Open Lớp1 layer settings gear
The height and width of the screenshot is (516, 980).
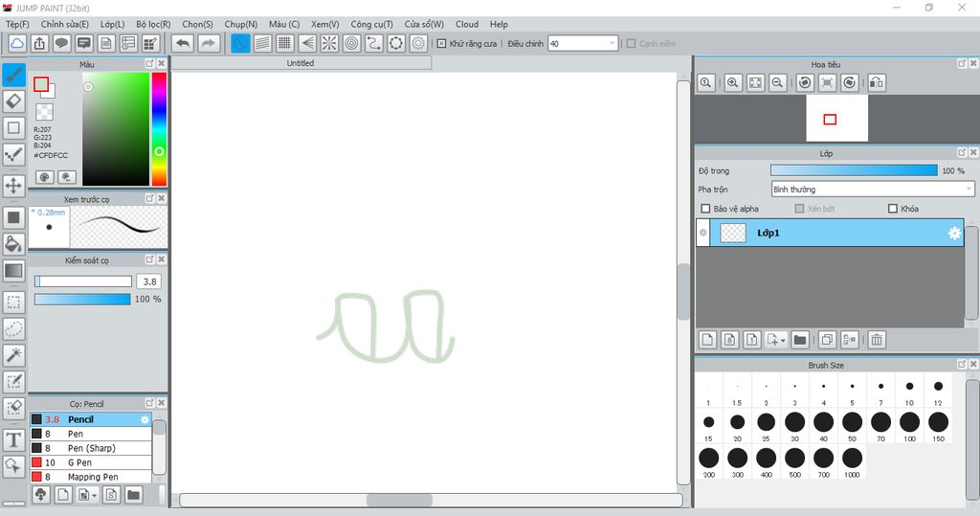click(x=954, y=234)
